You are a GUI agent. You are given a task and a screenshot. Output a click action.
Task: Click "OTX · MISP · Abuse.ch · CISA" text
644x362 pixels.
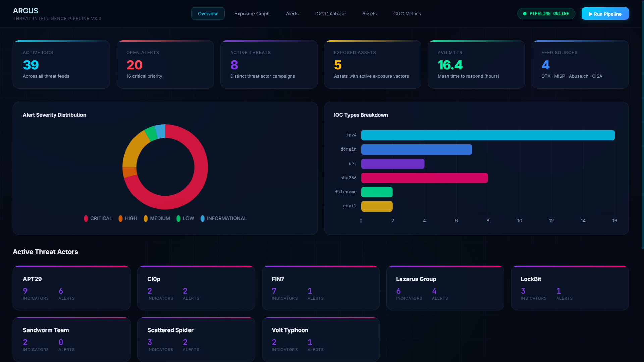coord(572,76)
